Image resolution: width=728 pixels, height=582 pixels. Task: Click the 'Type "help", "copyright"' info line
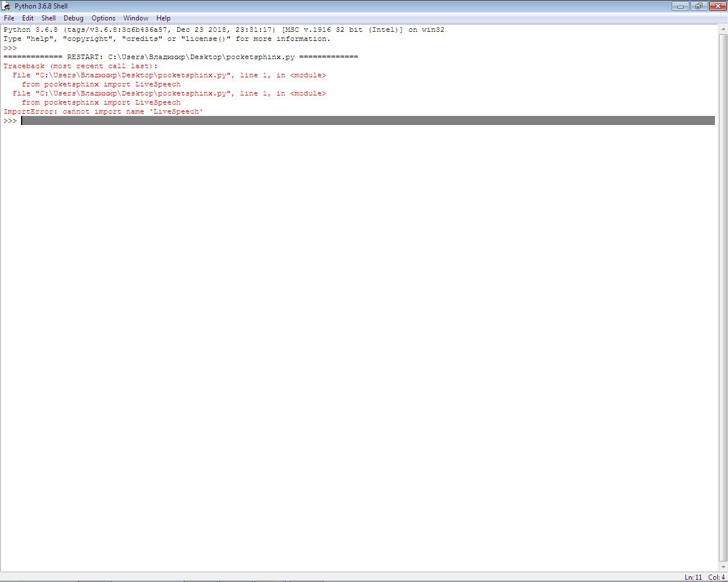(167, 39)
